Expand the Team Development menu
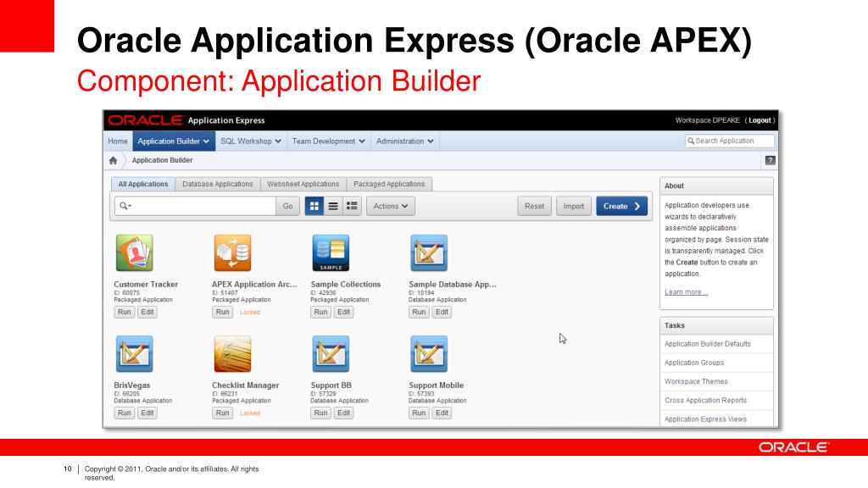Screen dimensions: 868x488 coord(329,141)
